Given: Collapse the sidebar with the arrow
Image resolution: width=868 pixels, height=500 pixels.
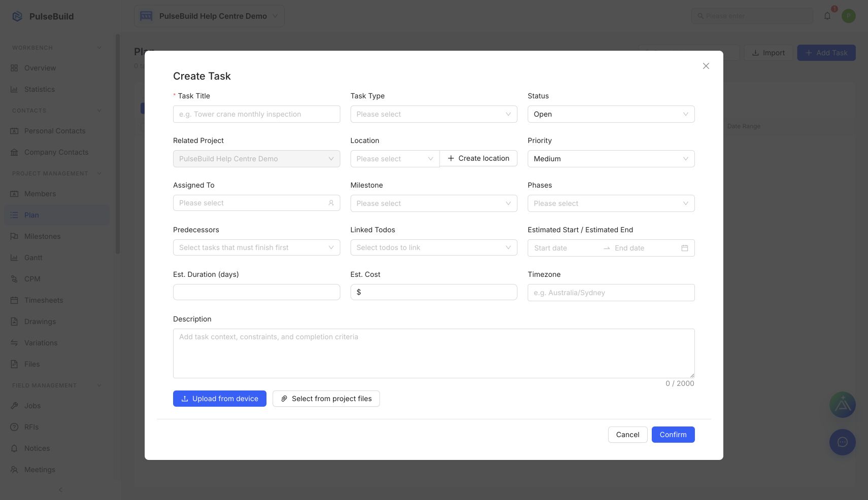Looking at the screenshot, I should pyautogui.click(x=60, y=490).
